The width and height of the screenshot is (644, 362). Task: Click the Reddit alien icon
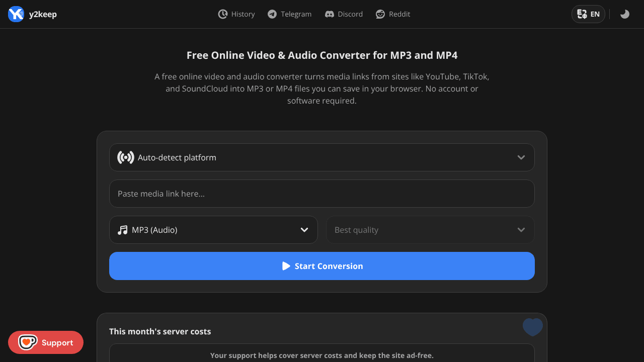tap(380, 14)
